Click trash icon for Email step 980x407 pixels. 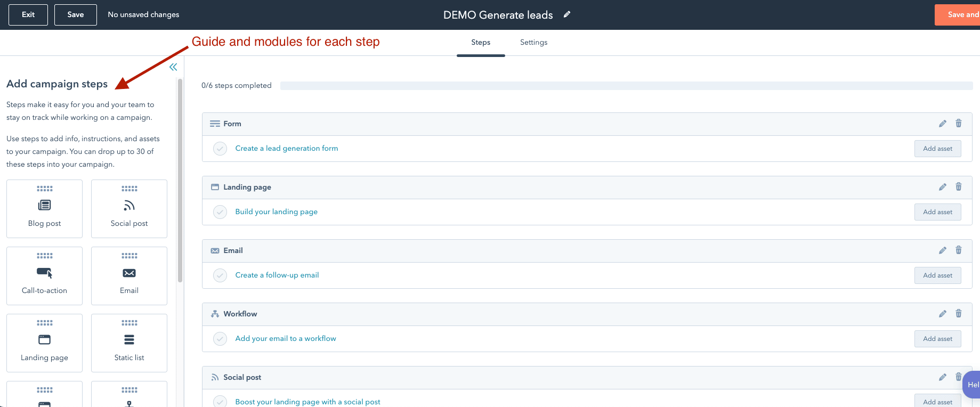point(958,250)
